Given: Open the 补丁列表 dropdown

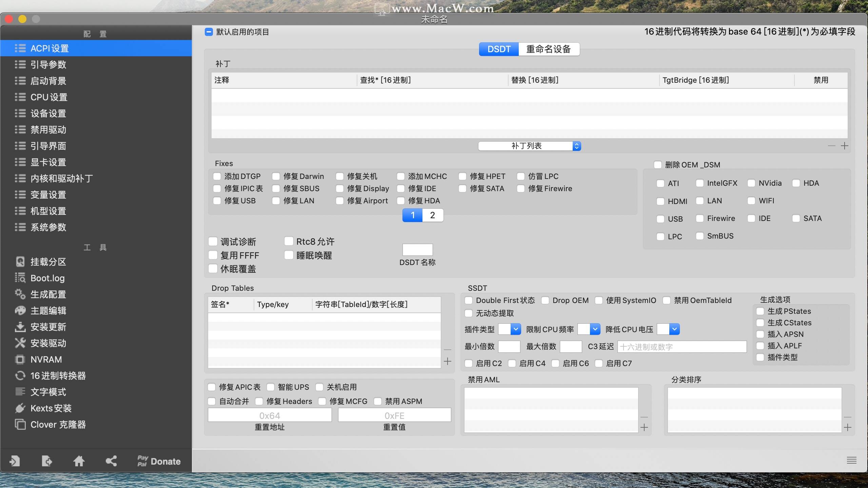Looking at the screenshot, I should click(530, 146).
